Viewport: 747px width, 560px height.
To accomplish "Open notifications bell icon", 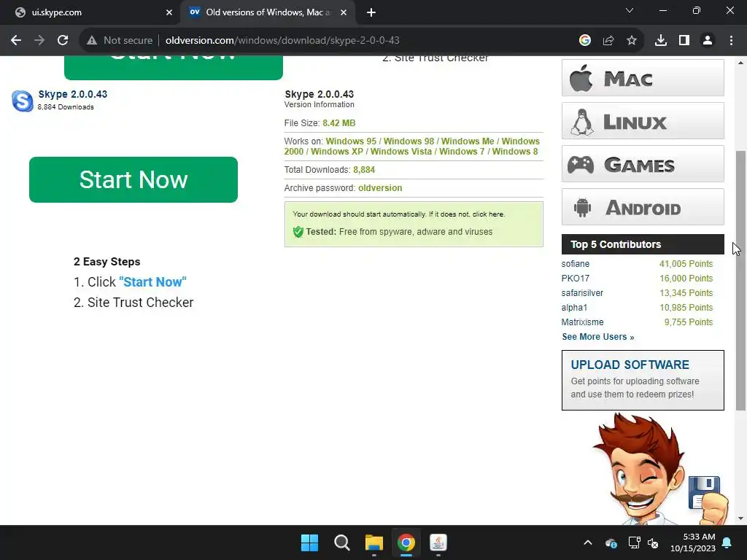I will (x=727, y=542).
